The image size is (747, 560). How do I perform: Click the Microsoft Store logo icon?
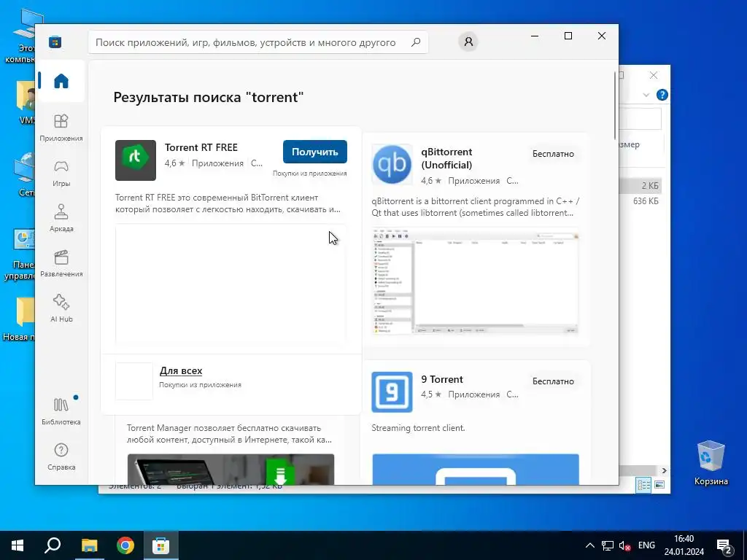55,42
